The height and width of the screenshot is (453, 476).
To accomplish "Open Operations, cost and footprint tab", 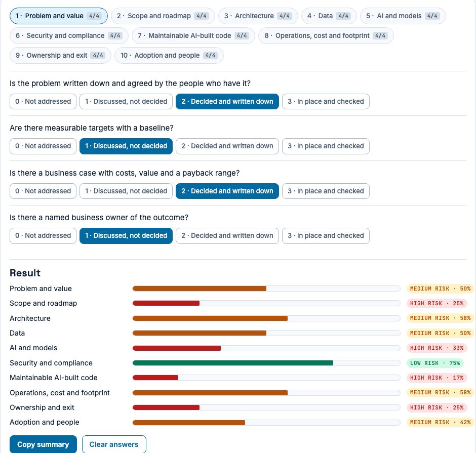I will [326, 35].
